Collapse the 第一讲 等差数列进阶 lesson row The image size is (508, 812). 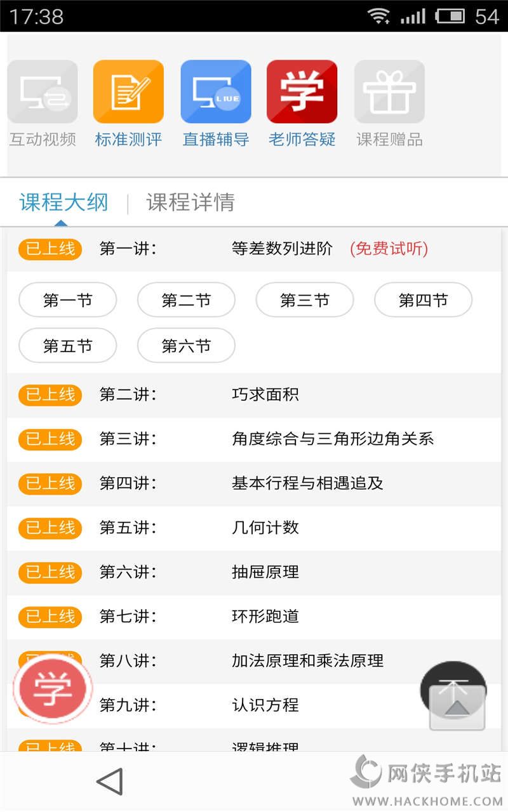(x=254, y=249)
